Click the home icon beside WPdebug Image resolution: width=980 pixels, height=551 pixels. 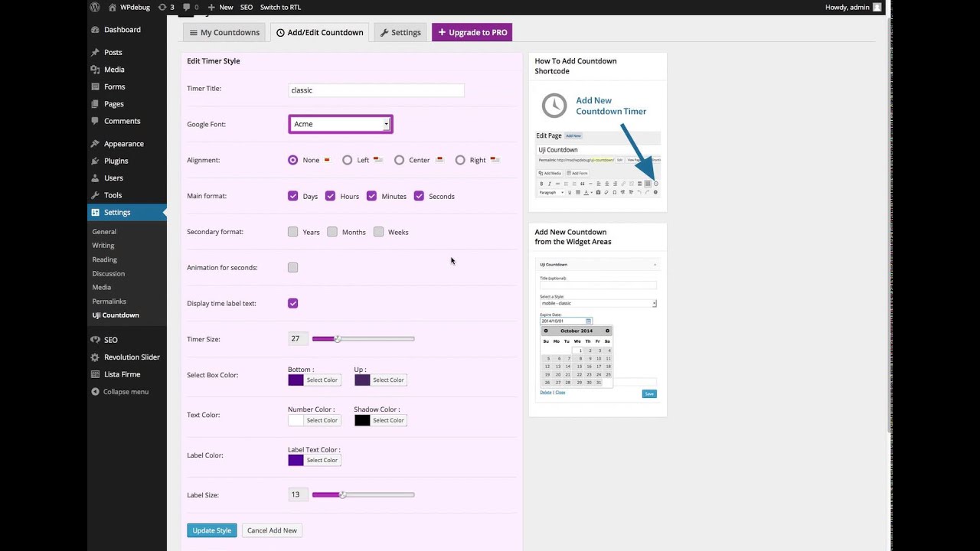click(113, 7)
